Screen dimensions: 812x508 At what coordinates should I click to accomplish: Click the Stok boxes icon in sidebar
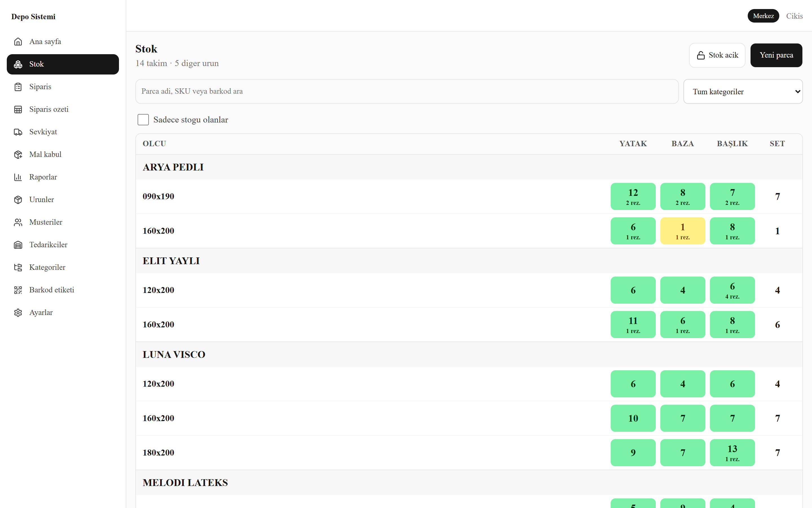(18, 64)
